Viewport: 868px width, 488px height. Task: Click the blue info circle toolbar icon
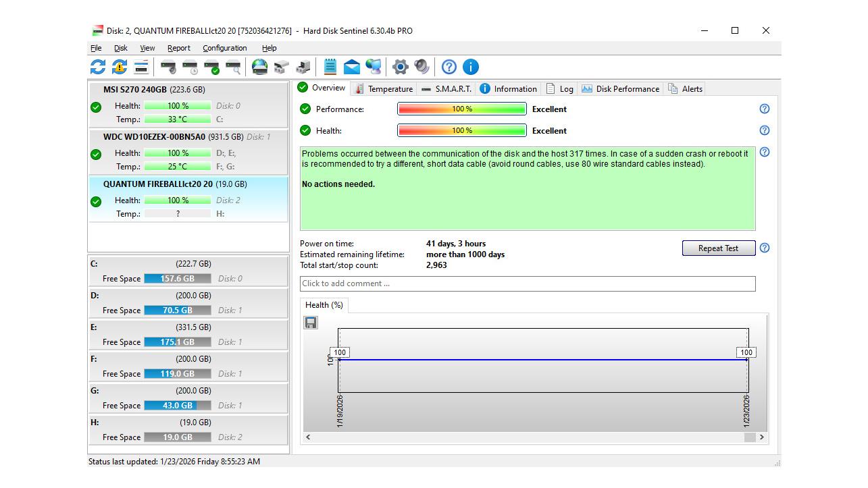pos(471,67)
